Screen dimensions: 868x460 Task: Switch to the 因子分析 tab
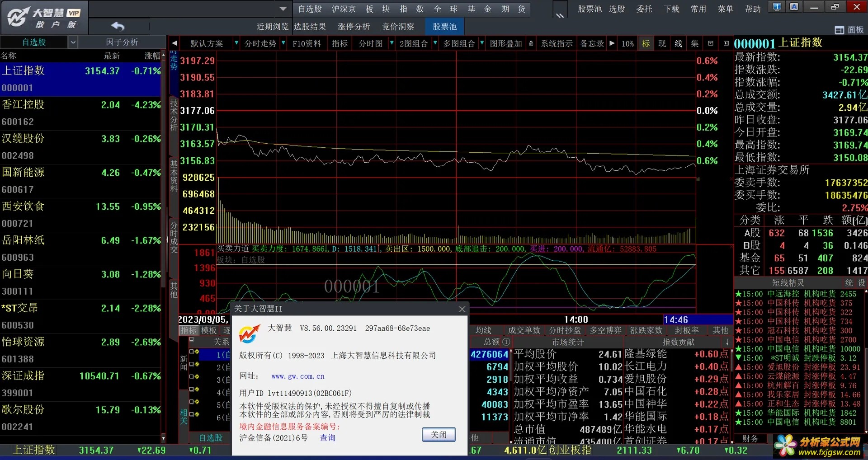point(122,42)
